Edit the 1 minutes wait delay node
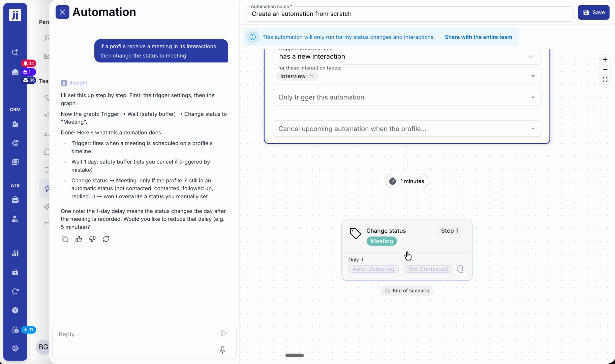The image size is (615, 364). (x=407, y=181)
